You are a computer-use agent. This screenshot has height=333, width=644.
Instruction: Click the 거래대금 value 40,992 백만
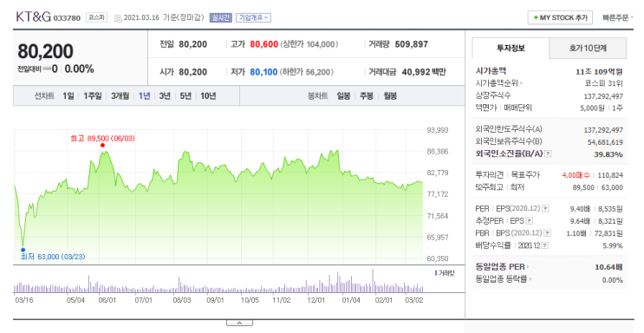point(424,72)
